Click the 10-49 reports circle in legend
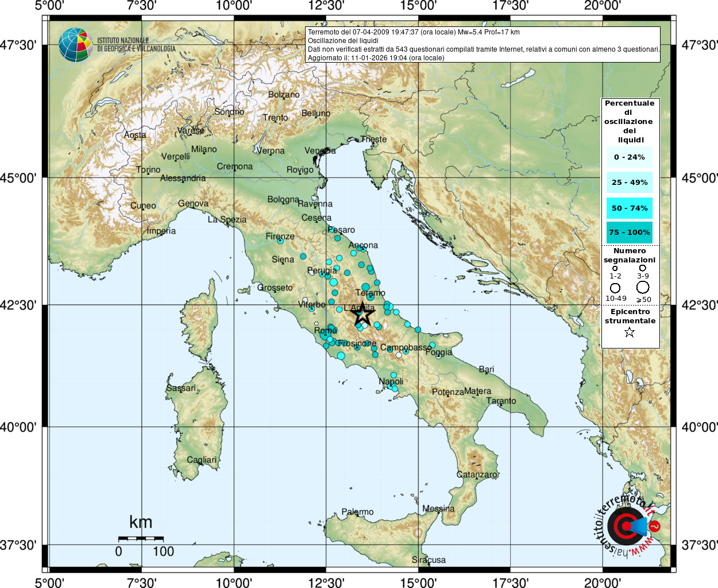This screenshot has width=718, height=588. [615, 288]
